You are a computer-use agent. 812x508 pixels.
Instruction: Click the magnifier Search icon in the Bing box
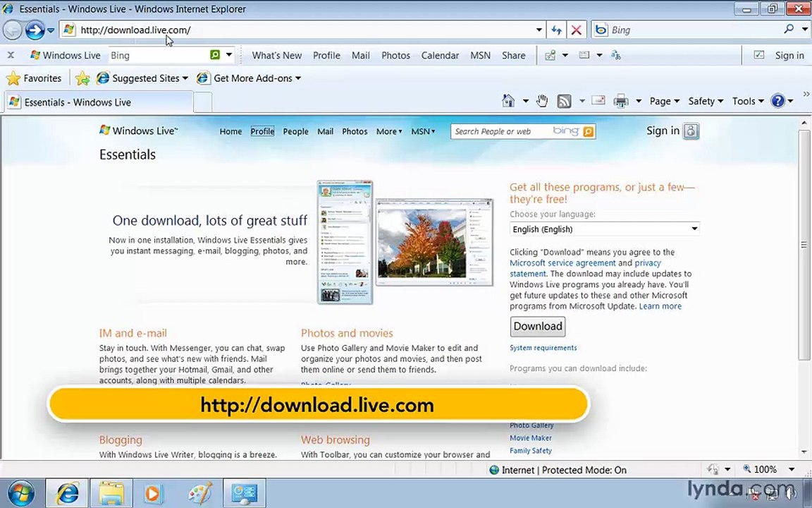(789, 30)
